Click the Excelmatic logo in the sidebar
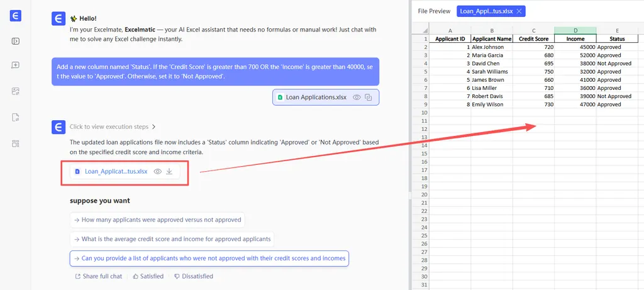644x290 pixels. click(16, 17)
